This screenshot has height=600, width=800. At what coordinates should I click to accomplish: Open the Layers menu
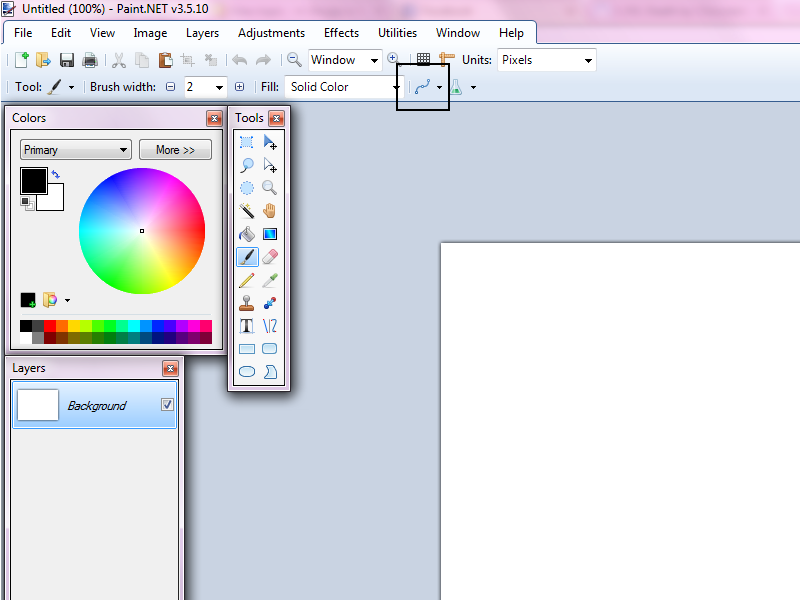coord(202,33)
